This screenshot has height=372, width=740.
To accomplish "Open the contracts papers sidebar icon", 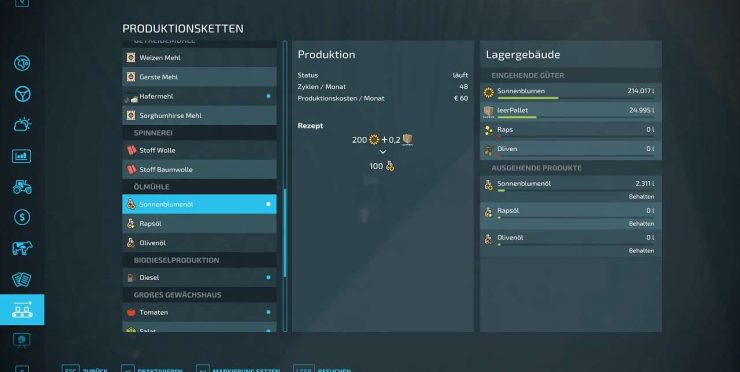I will (22, 279).
